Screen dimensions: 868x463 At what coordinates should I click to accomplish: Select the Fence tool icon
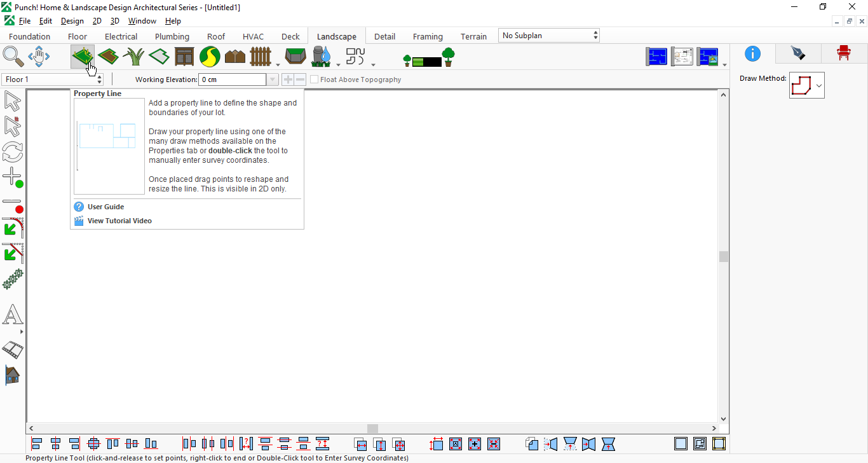[261, 57]
